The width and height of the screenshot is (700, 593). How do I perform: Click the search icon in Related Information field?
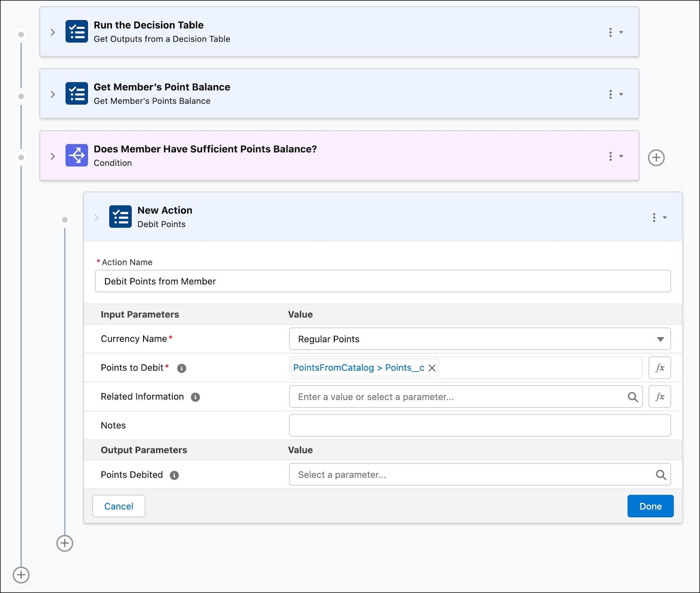(x=633, y=397)
